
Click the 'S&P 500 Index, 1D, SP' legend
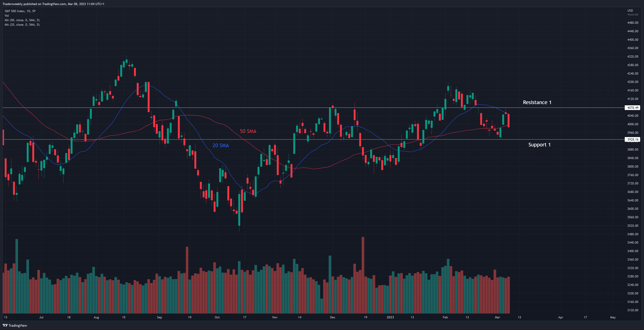coord(20,11)
